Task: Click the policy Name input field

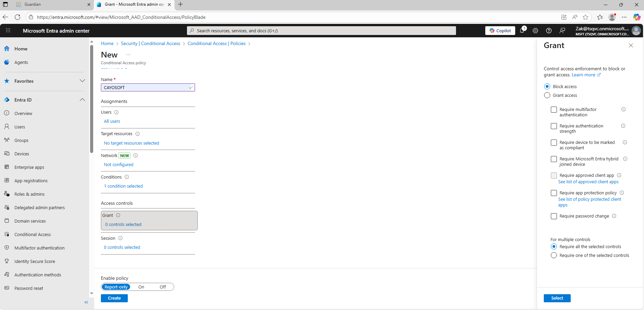Action: pos(145,88)
